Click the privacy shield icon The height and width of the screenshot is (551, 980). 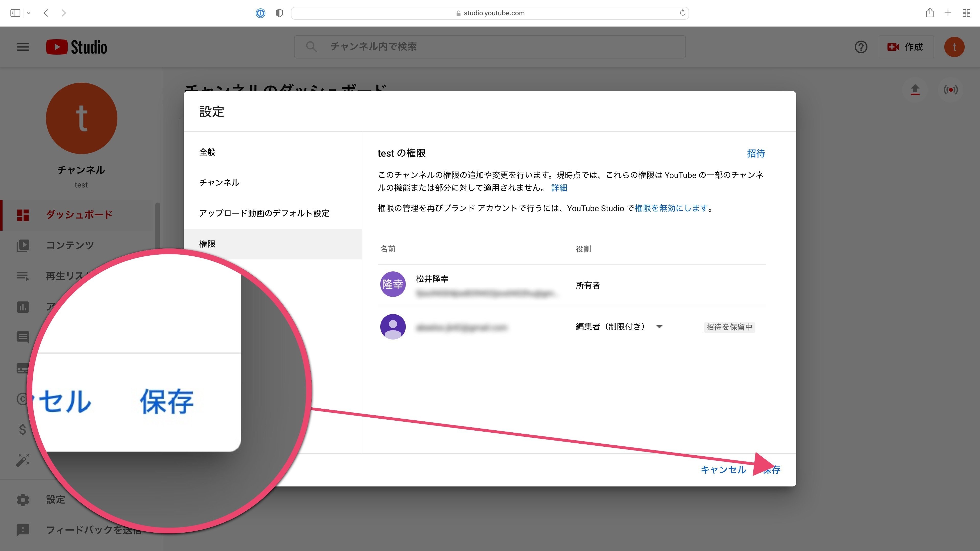pyautogui.click(x=279, y=13)
